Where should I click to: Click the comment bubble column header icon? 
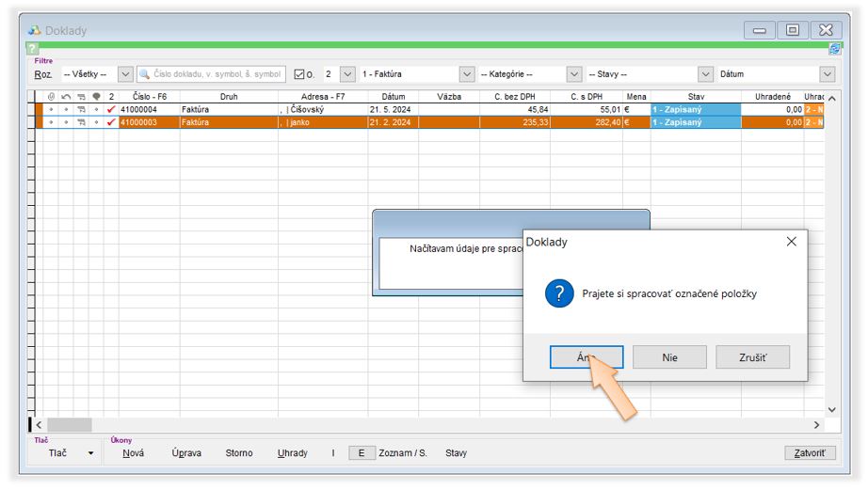(96, 97)
